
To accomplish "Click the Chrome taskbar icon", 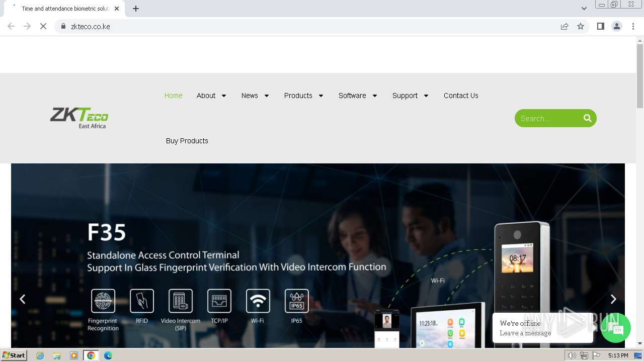I will tap(91, 355).
